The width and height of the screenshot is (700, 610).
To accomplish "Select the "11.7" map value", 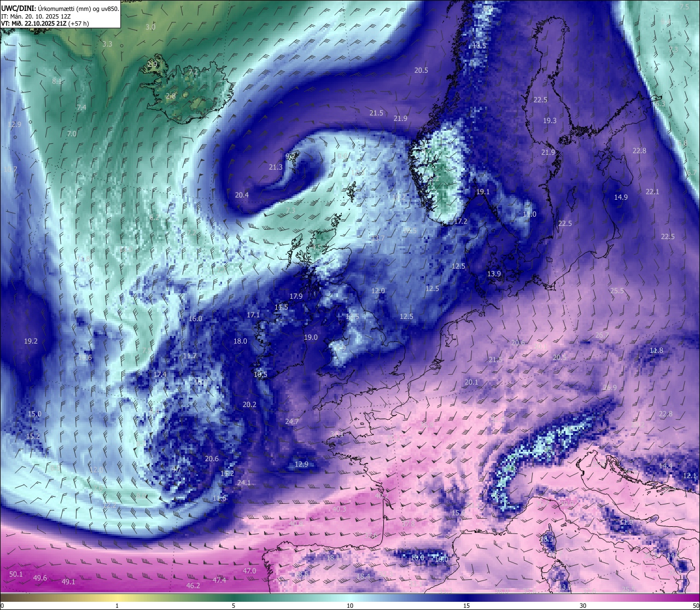I will pyautogui.click(x=189, y=356).
